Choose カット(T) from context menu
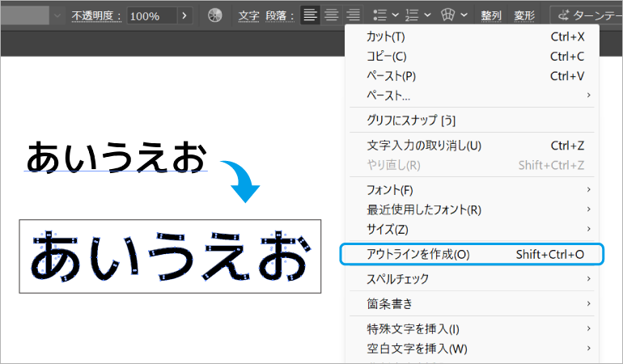The width and height of the screenshot is (623, 364). point(472,36)
